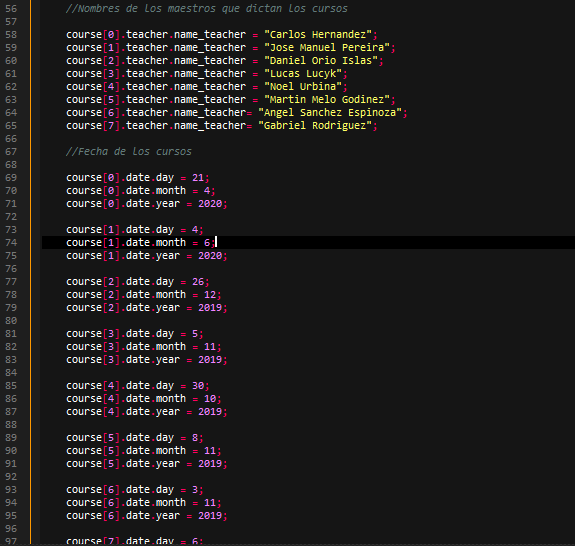
Task: Click course[0].date.month value 4
Action: coord(207,191)
